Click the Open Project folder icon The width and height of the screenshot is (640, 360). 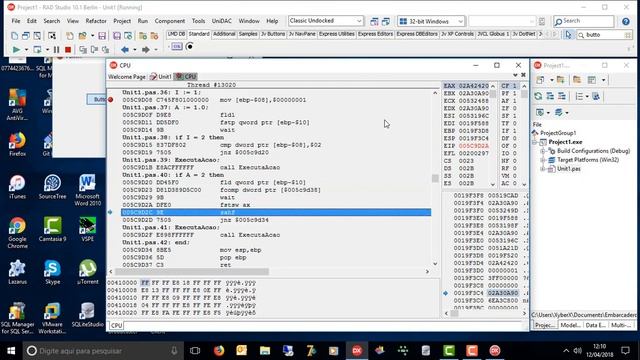tap(83, 36)
